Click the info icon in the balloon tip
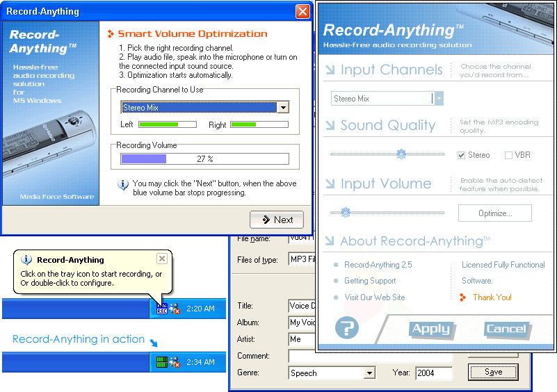The height and width of the screenshot is (392, 557). [26, 259]
